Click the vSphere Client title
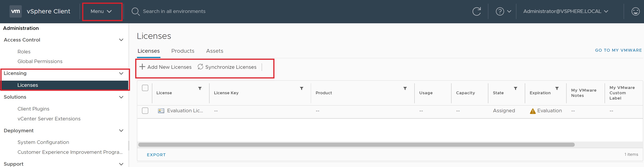 click(x=48, y=11)
